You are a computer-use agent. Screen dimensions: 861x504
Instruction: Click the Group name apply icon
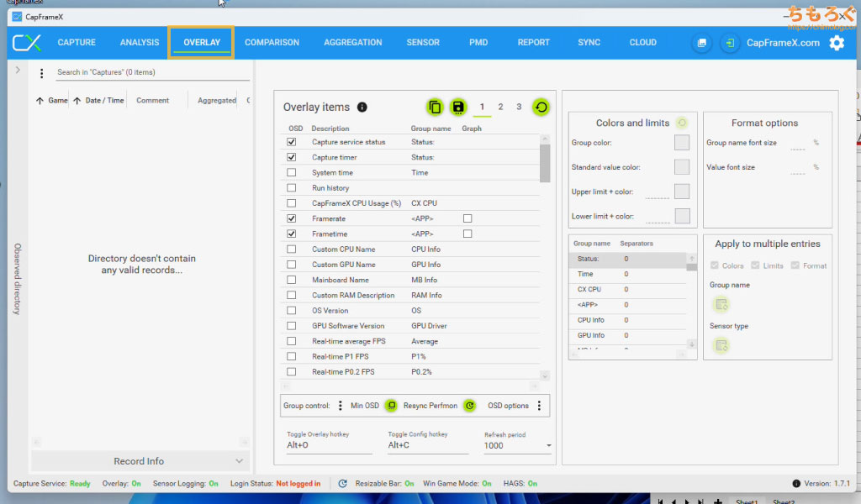(721, 304)
